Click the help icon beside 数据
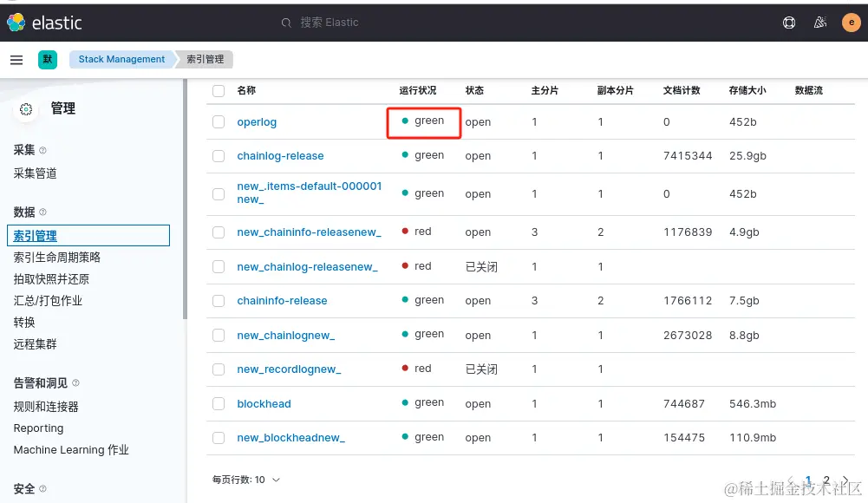Image resolution: width=868 pixels, height=503 pixels. click(42, 212)
